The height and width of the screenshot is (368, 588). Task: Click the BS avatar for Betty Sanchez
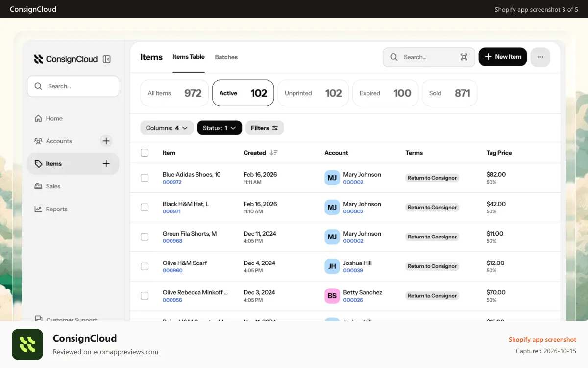click(332, 295)
